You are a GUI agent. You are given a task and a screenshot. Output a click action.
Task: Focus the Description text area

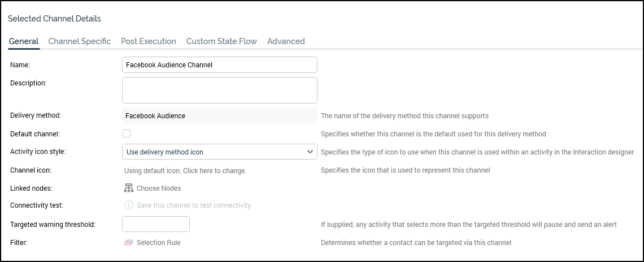point(219,91)
